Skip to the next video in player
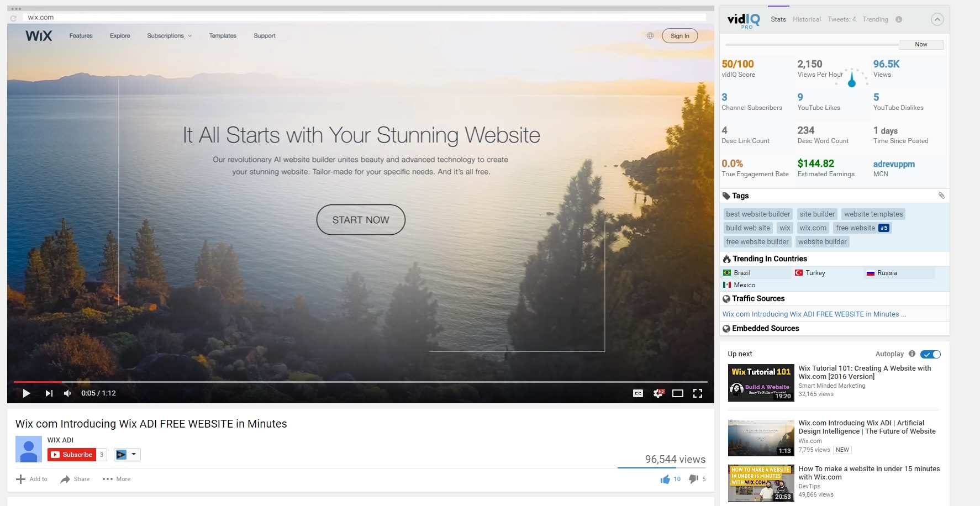Screen dimensions: 980x506 click(x=49, y=393)
